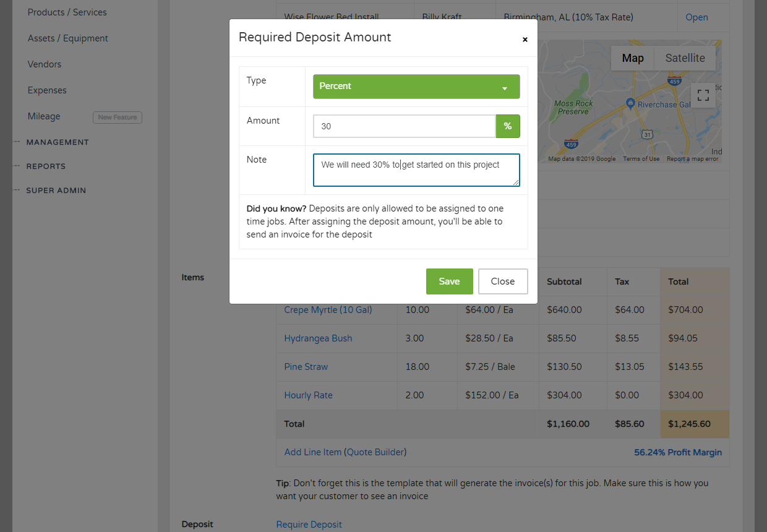Image resolution: width=767 pixels, height=532 pixels.
Task: Close the deposit dialog with Close button
Action: [502, 281]
